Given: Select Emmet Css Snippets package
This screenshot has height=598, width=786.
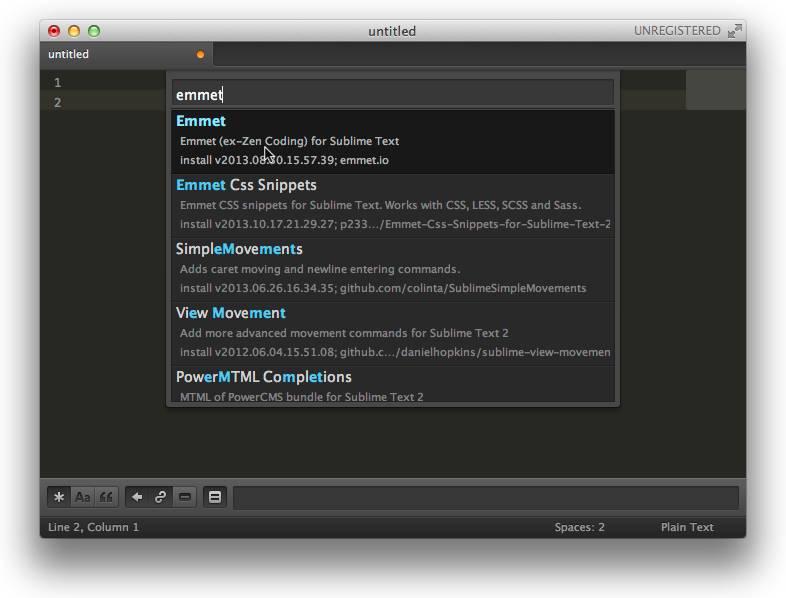Looking at the screenshot, I should click(393, 206).
